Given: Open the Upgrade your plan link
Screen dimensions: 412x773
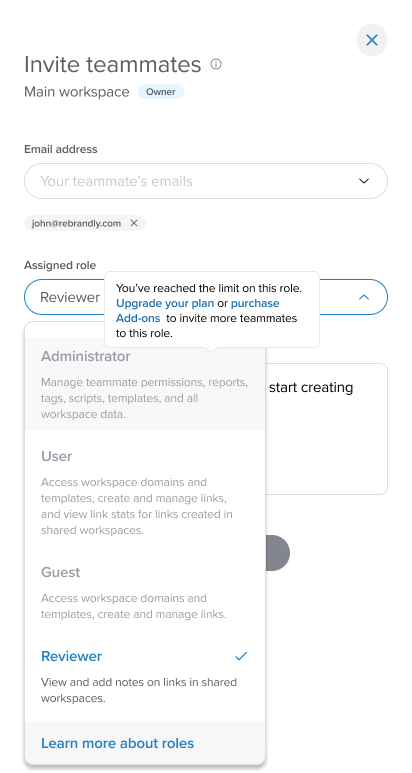Looking at the screenshot, I should click(x=165, y=303).
